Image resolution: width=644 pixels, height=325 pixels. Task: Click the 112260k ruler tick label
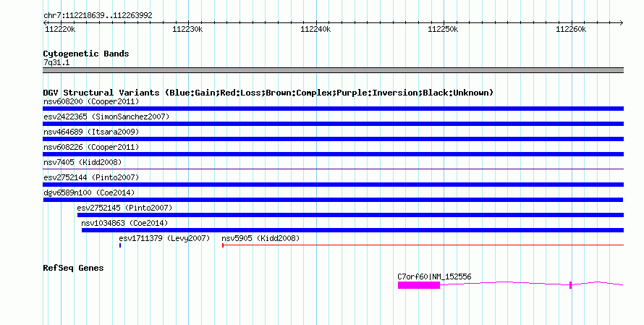pyautogui.click(x=571, y=29)
